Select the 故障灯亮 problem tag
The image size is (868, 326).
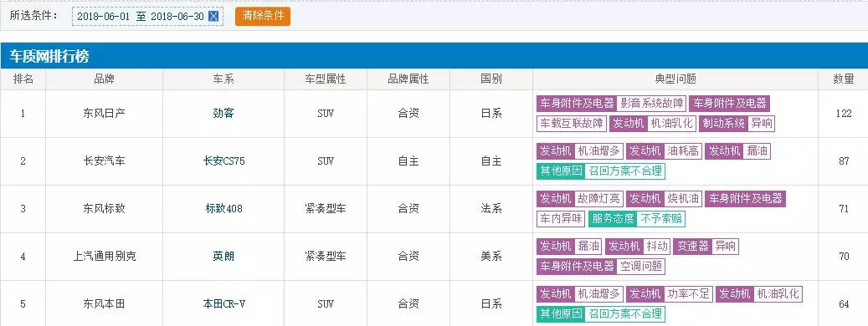tap(580, 198)
